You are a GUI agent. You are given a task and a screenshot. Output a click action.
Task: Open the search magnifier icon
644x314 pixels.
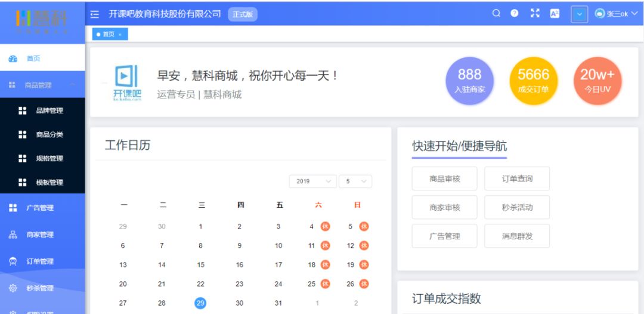click(x=496, y=14)
